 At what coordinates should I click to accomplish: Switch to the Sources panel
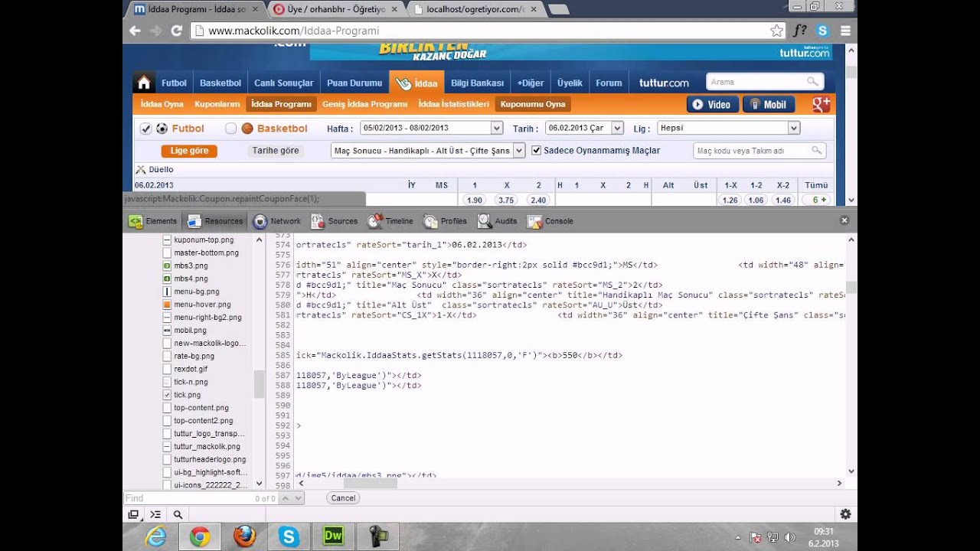click(335, 221)
